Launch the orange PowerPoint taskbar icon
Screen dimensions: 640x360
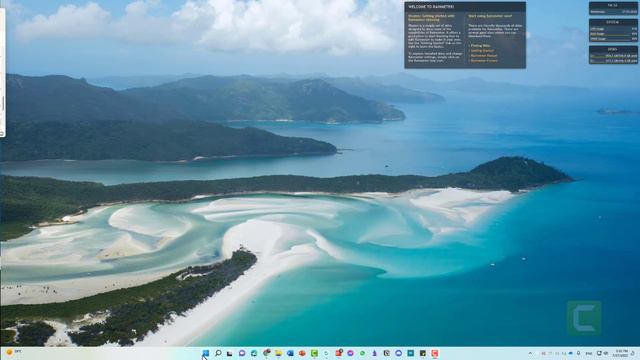point(302,353)
